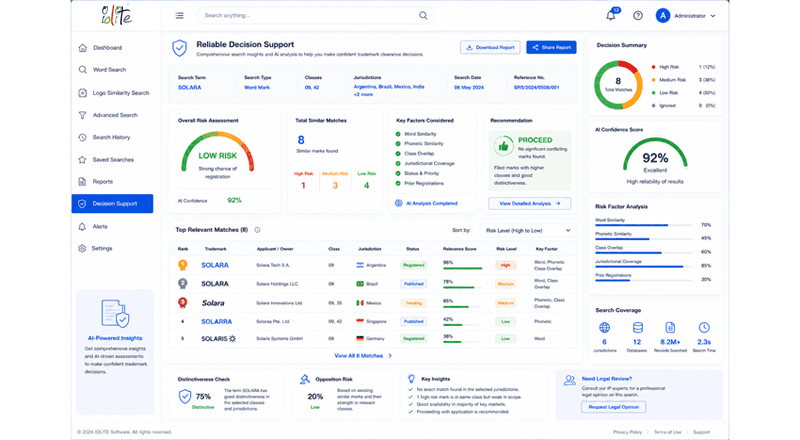Click the Terms of Use footer link
Image resolution: width=800 pixels, height=440 pixels.
click(667, 432)
